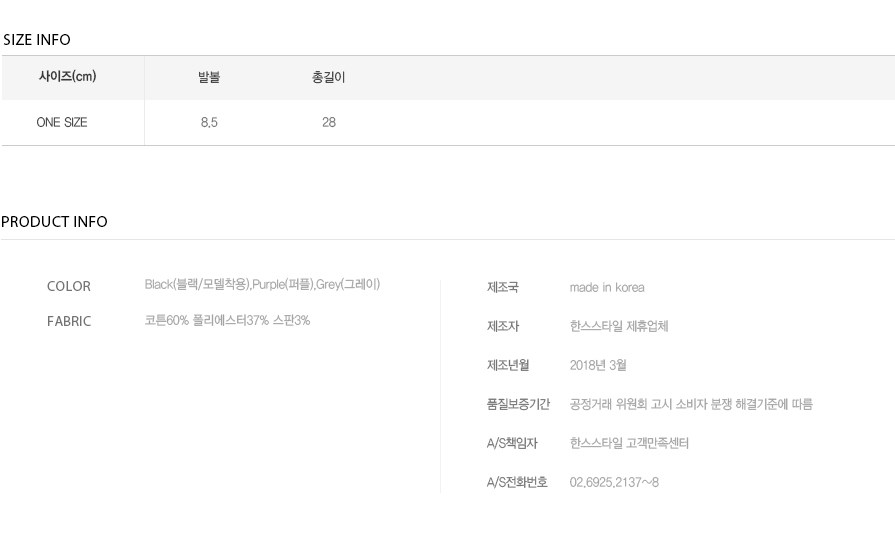The image size is (895, 540).
Task: Click the 발볼 column header
Action: click(209, 77)
